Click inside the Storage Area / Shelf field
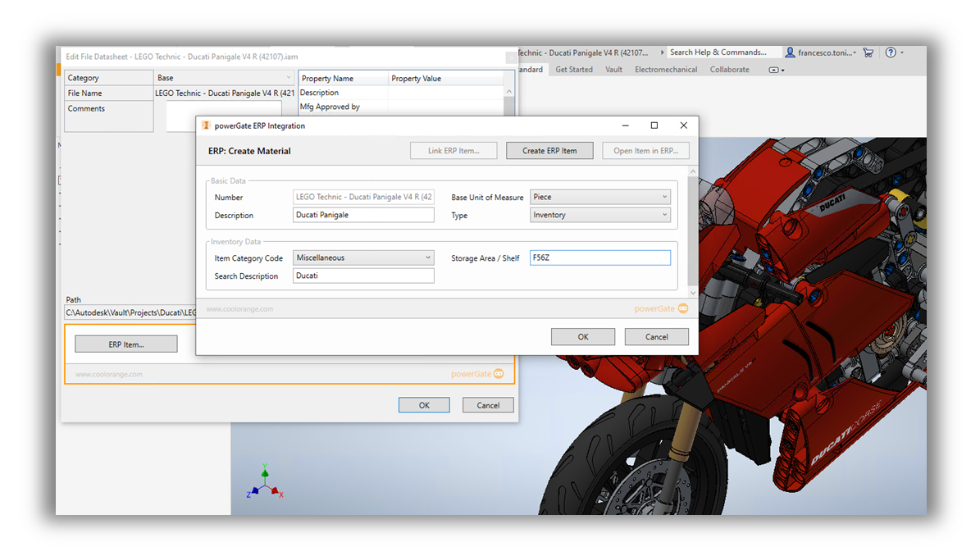The width and height of the screenshot is (980, 556). point(599,257)
